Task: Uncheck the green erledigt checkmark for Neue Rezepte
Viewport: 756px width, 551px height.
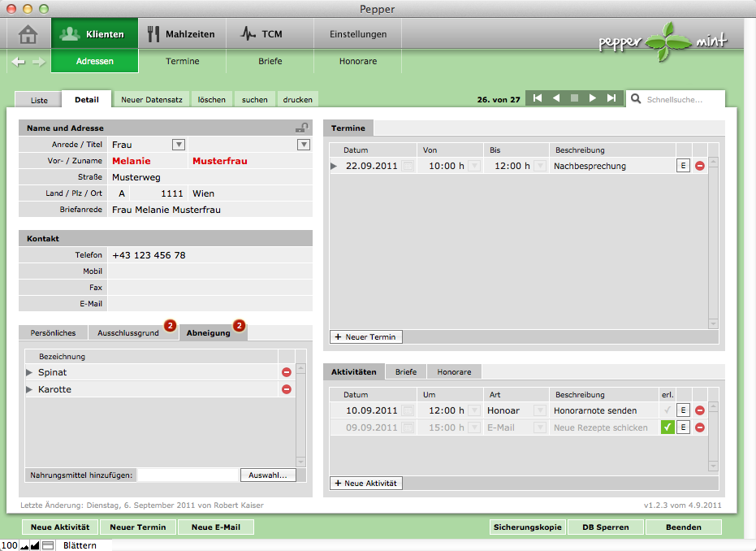Action: click(x=667, y=427)
